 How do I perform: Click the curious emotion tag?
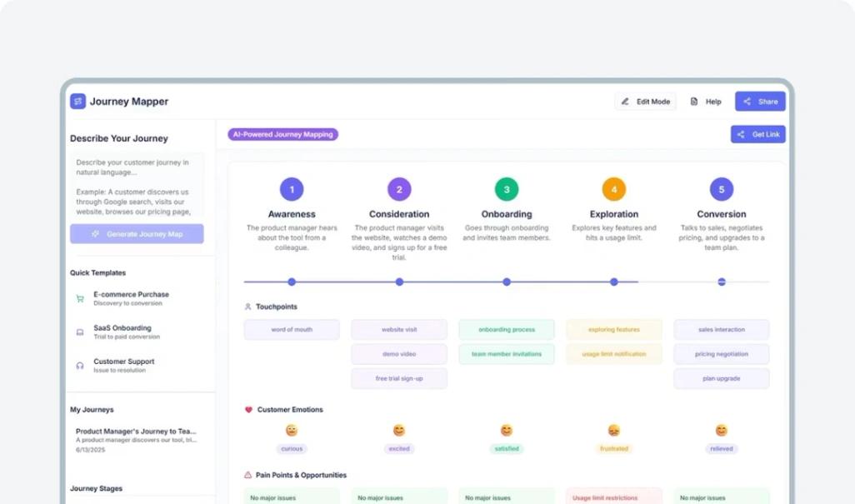pos(292,449)
